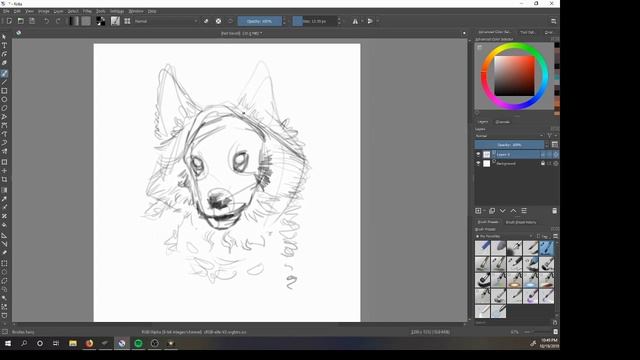This screenshot has height=360, width=640.
Task: Hide Layer 3 using eye icon
Action: click(478, 154)
